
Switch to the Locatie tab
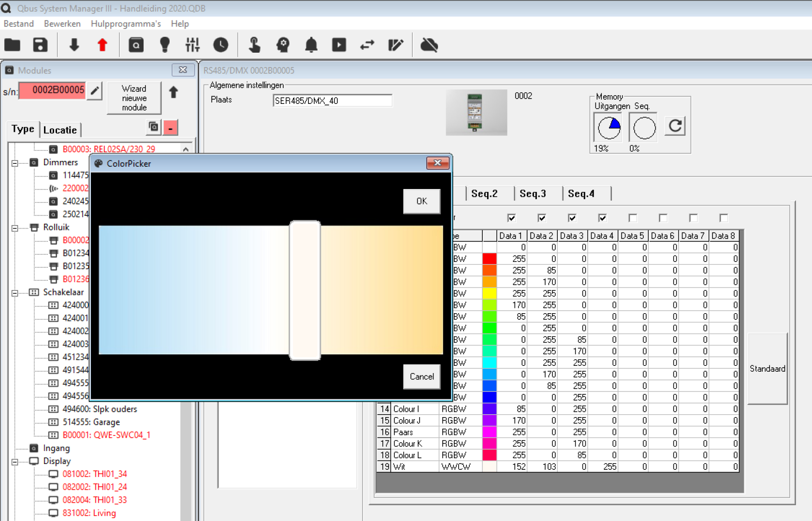[60, 130]
